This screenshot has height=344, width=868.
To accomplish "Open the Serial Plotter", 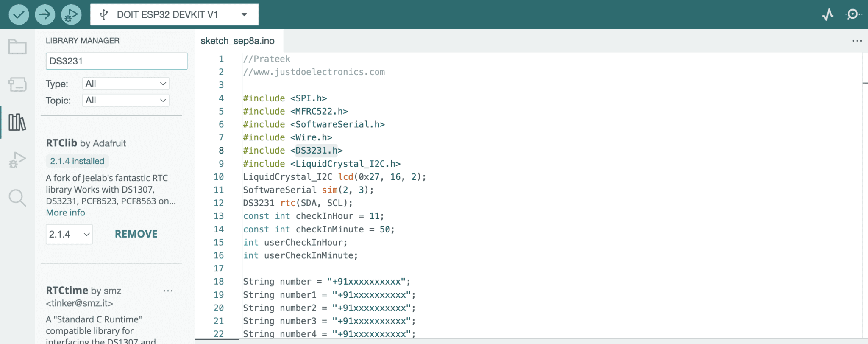I will (827, 15).
